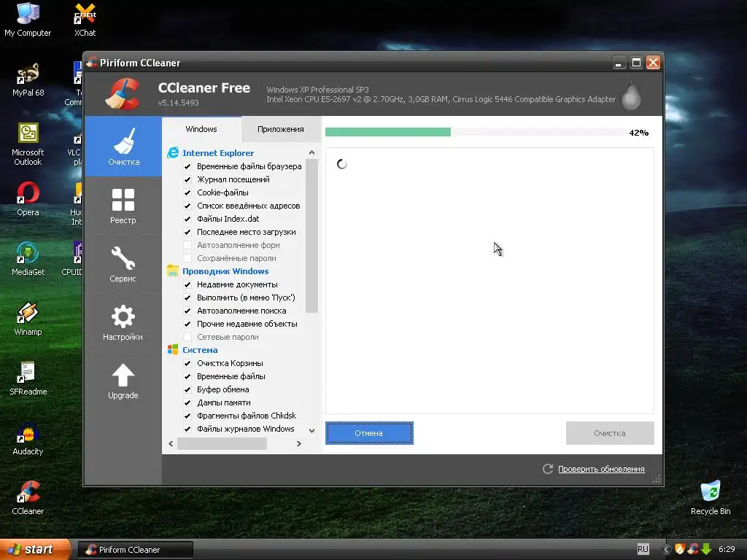Cancel the scan with Отмена
The width and height of the screenshot is (747, 560).
tap(369, 433)
